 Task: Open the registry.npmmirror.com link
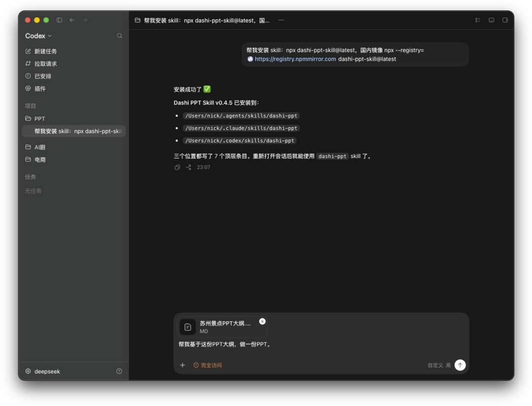295,59
